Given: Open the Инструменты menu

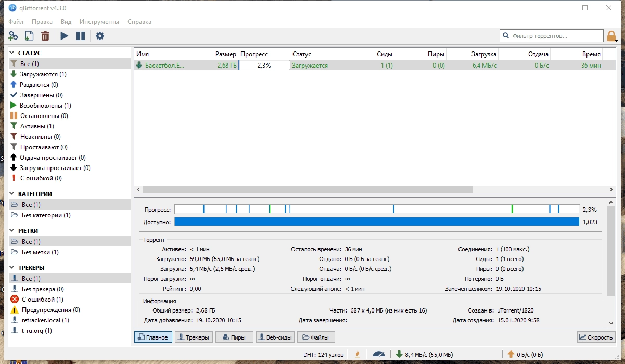Looking at the screenshot, I should (x=99, y=22).
